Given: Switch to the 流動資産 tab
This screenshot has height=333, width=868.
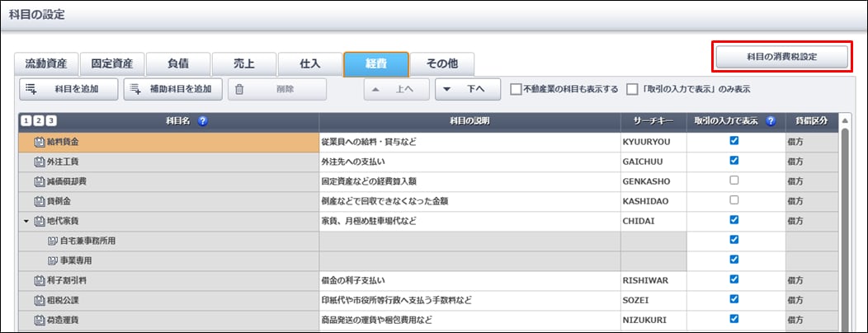Looking at the screenshot, I should [x=46, y=64].
